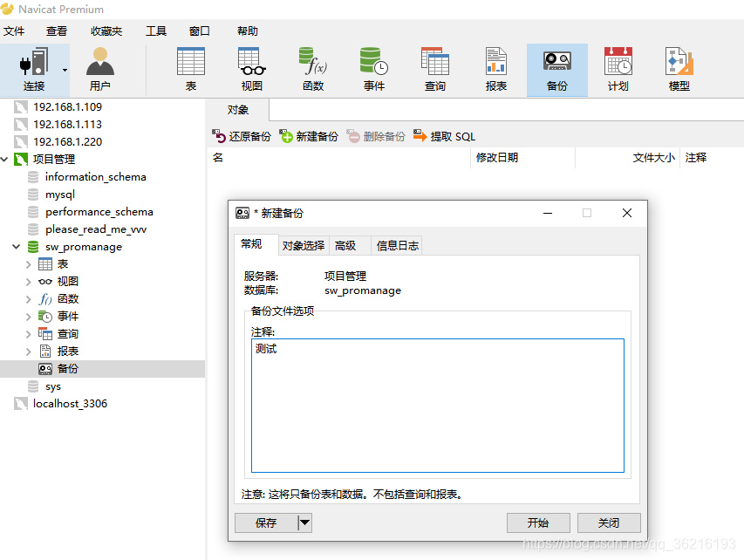Collapse the 项目管理 connection tree
The image size is (744, 560).
(x=4, y=159)
